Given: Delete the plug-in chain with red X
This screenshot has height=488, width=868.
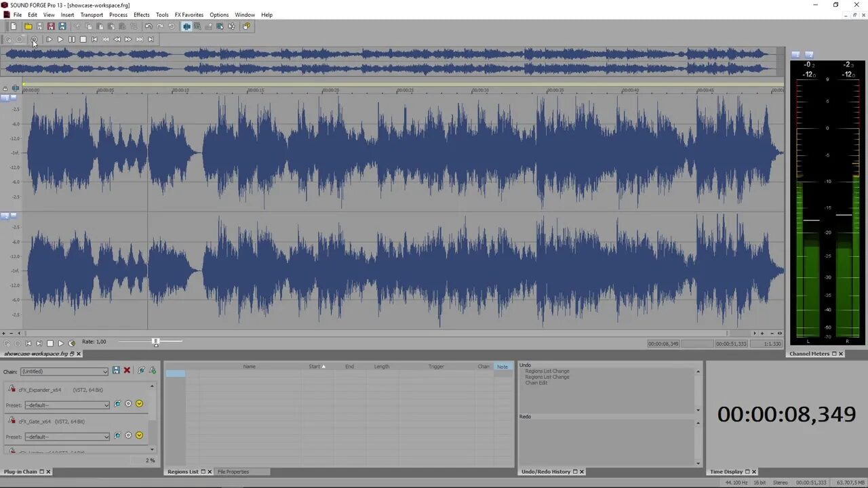Looking at the screenshot, I should click(127, 370).
